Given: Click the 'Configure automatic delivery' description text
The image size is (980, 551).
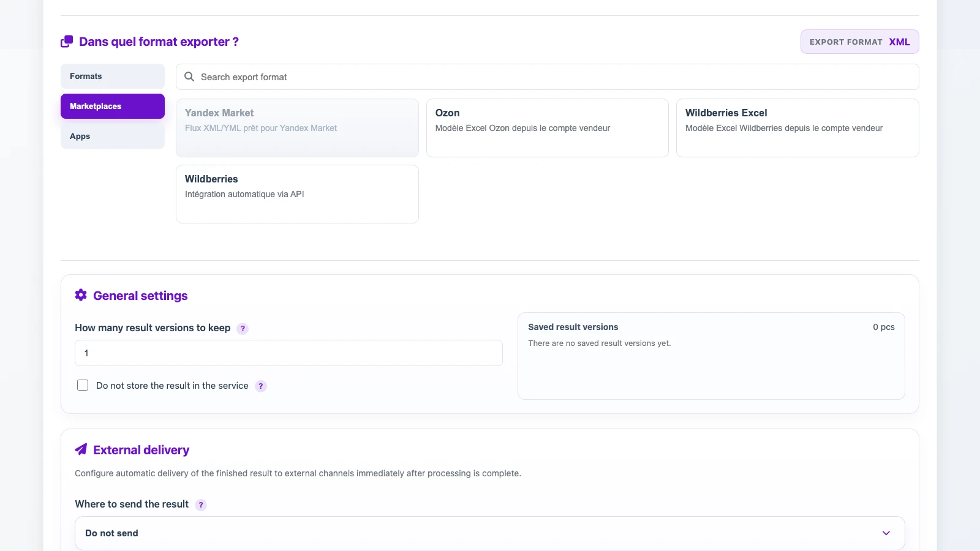Looking at the screenshot, I should click(x=298, y=473).
